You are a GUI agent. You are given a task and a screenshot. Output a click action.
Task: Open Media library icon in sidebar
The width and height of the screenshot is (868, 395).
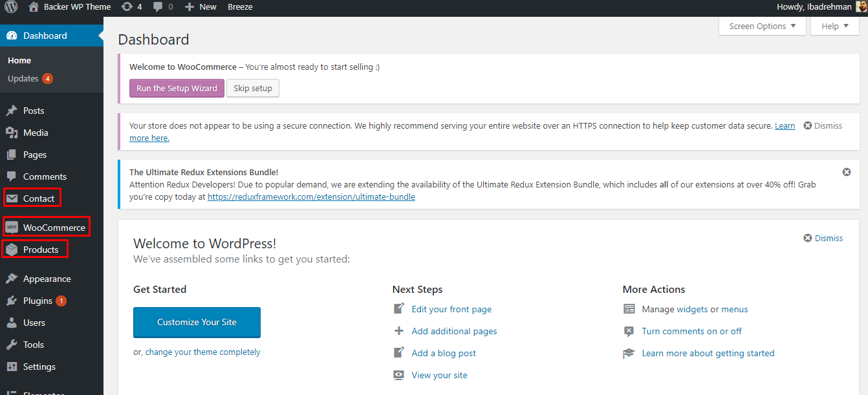pos(12,133)
